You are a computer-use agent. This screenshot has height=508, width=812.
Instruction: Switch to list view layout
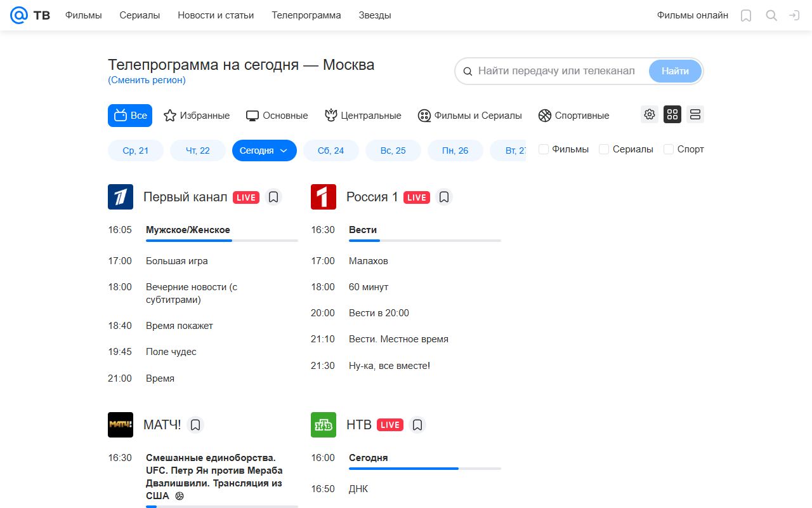[x=695, y=114]
